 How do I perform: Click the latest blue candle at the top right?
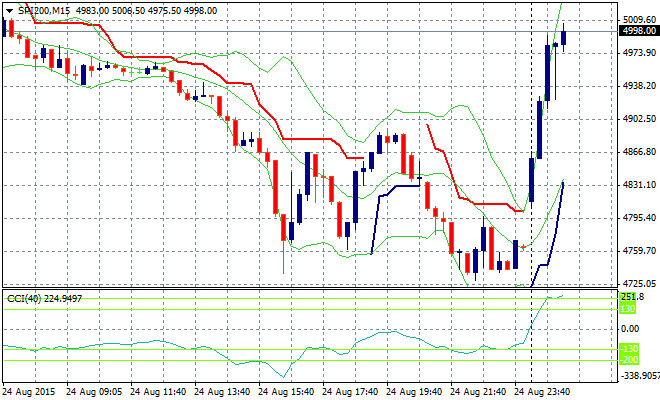[x=564, y=38]
